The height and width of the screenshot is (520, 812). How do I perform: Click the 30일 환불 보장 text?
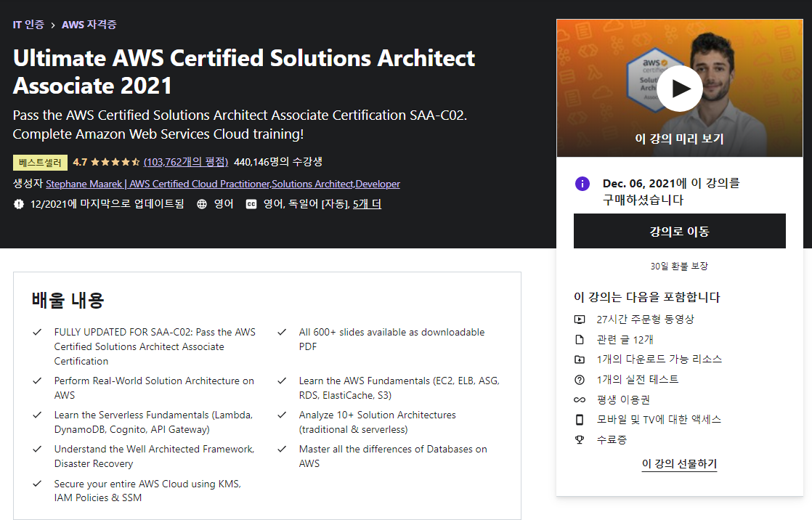click(679, 267)
